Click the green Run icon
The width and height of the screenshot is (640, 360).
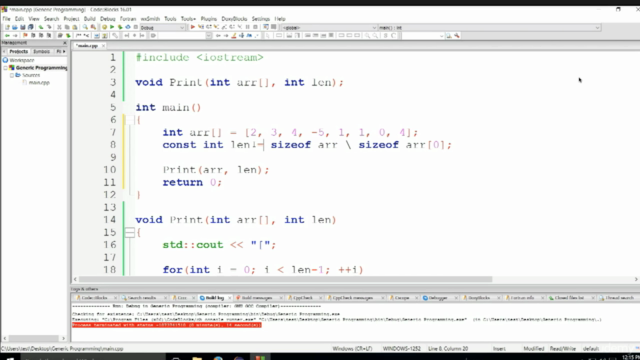point(112,27)
